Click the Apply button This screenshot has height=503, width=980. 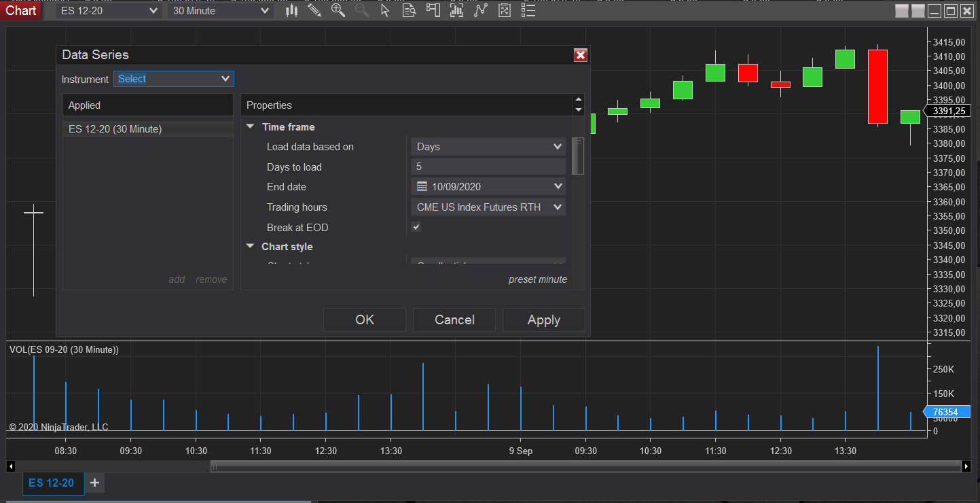coord(543,319)
